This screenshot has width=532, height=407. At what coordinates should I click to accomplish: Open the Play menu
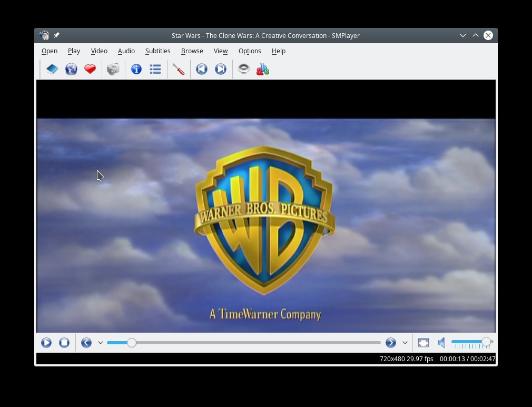[74, 51]
